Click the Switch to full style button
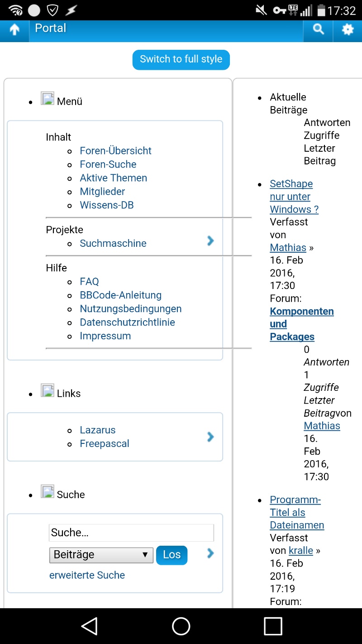362x644 pixels. coord(181,60)
